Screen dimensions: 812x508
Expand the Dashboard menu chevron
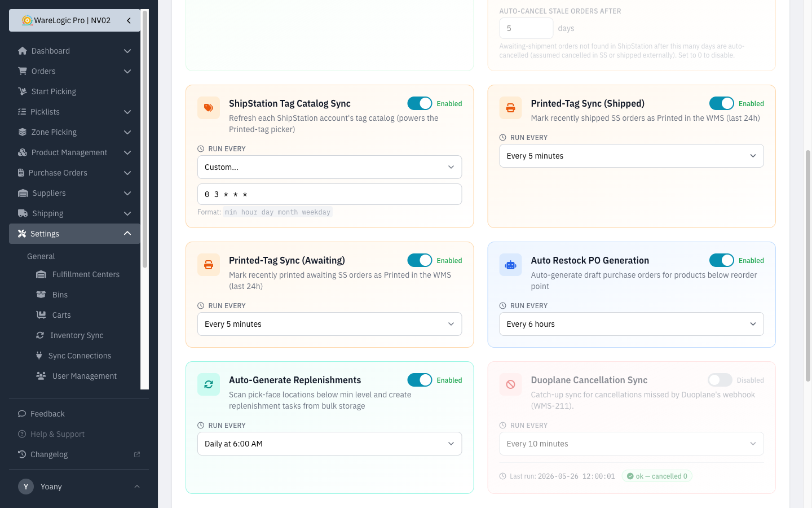(x=127, y=51)
